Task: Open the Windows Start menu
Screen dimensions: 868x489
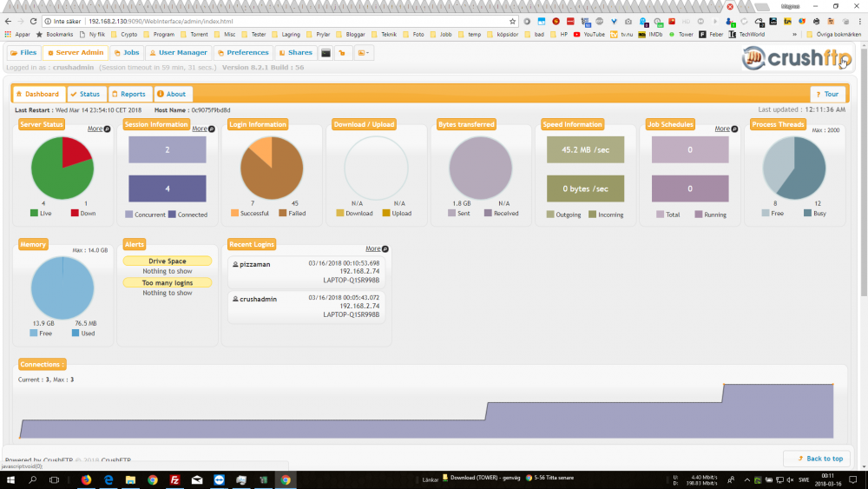Action: coord(10,479)
